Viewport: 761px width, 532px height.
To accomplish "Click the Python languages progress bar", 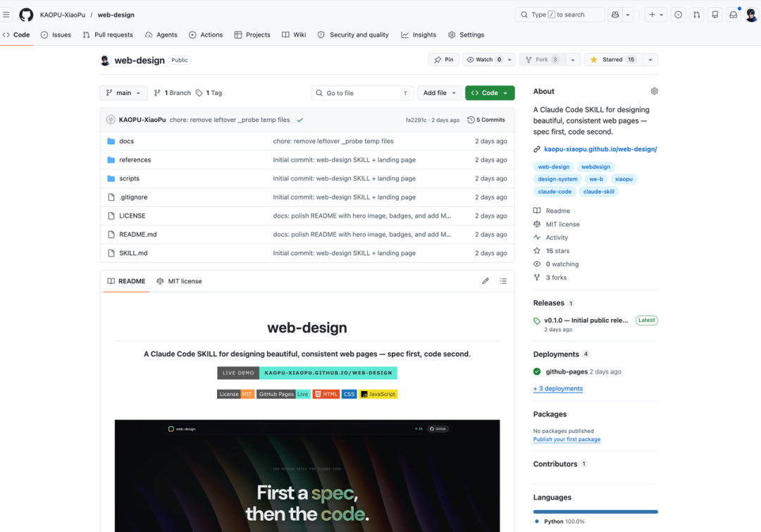I will pos(595,512).
